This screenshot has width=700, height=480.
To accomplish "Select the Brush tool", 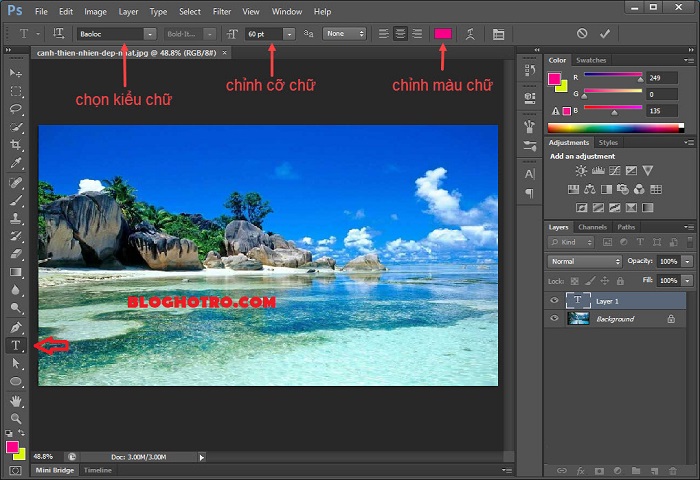I will (x=16, y=200).
